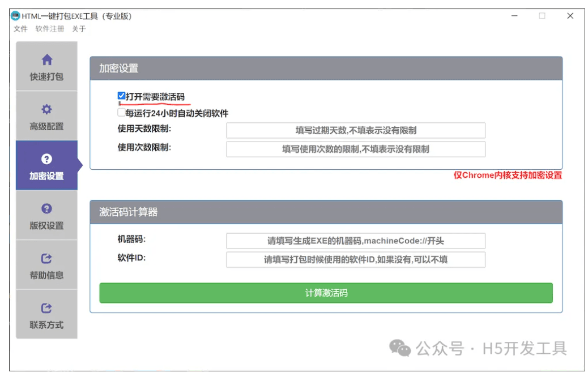The image size is (588, 377).
Task: Enable 每运行24小时自动关闭软件
Action: pyautogui.click(x=121, y=112)
